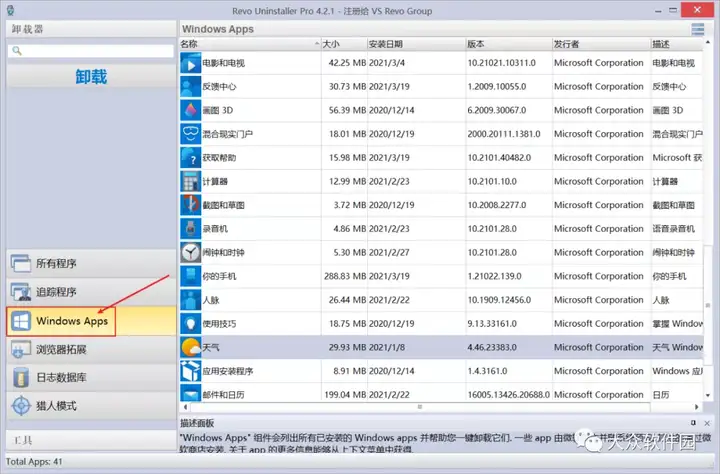Select the 截图和草图 app icon
This screenshot has width=720, height=474.
pos(190,205)
